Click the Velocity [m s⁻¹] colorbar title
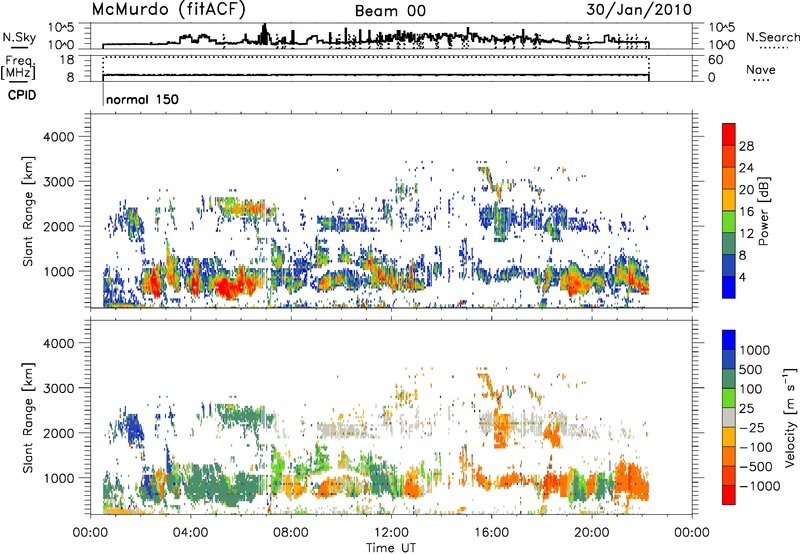800x554 pixels. point(790,417)
